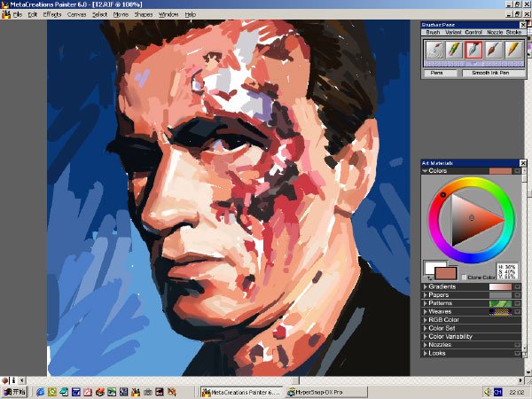532x399 pixels.
Task: Expand the Papers section
Action: tap(425, 295)
